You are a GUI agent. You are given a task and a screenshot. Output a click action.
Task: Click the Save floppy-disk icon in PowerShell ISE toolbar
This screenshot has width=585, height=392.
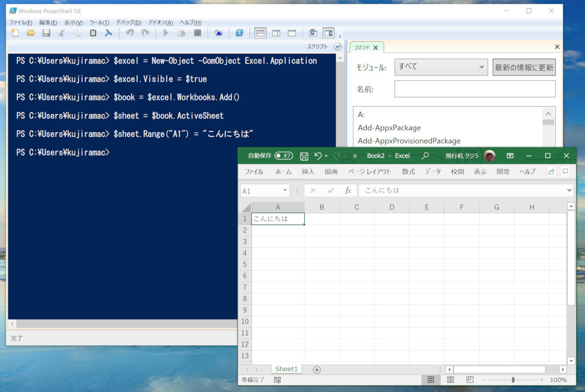tap(46, 33)
